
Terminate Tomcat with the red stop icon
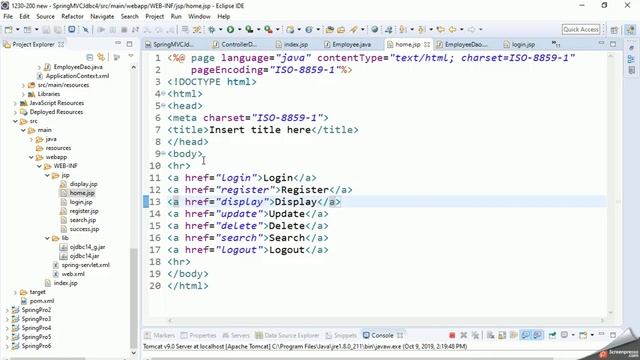[x=452, y=335]
